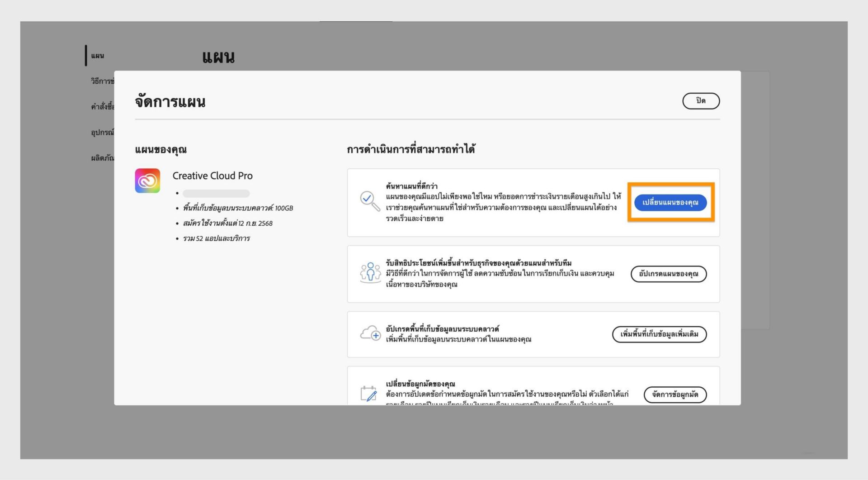Click the อัปเกรดพื้นที่เก็บข้อมูลบนระบบคลาวด์ card title

(x=442, y=329)
